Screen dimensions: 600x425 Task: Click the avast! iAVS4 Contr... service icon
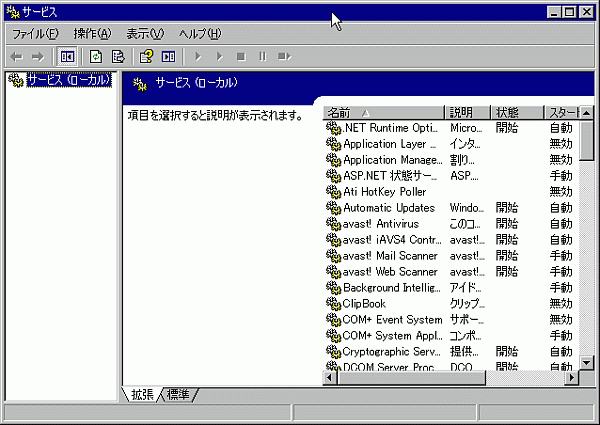click(333, 240)
